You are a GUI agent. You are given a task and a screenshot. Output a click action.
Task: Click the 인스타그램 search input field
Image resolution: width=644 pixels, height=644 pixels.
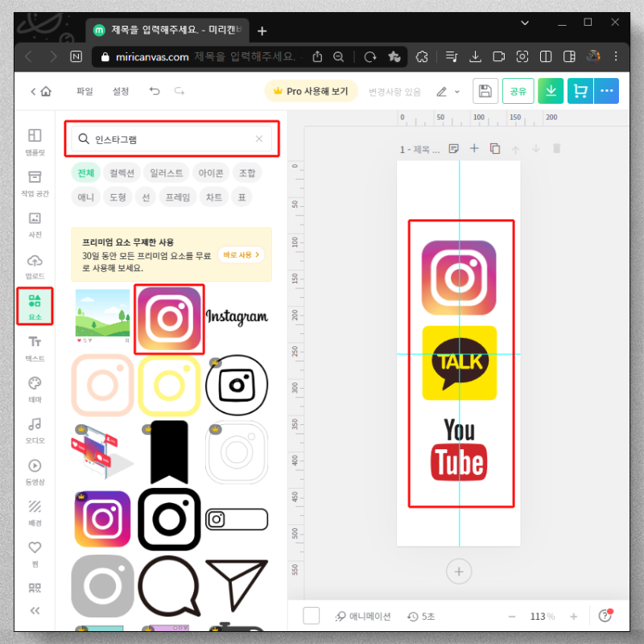click(x=171, y=138)
